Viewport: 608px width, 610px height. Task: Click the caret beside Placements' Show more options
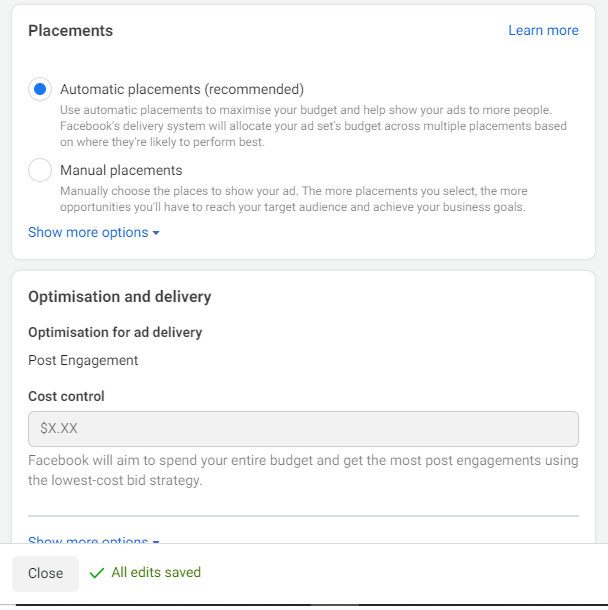click(156, 233)
